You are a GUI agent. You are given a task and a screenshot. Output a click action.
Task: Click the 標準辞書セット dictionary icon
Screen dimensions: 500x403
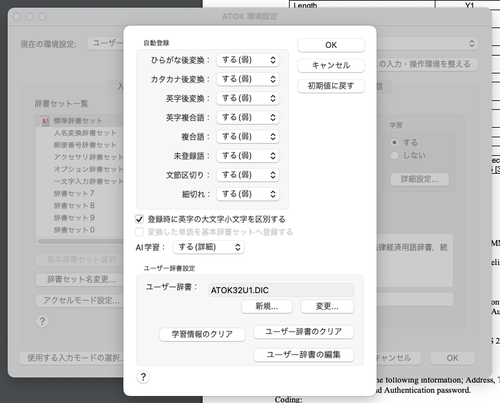(x=45, y=121)
